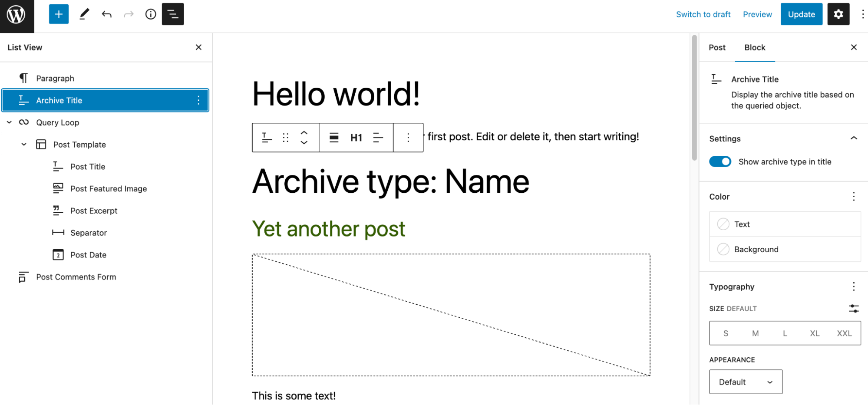Screen dimensions: 868x405
Task: Choose the S font size option
Action: [x=726, y=333]
